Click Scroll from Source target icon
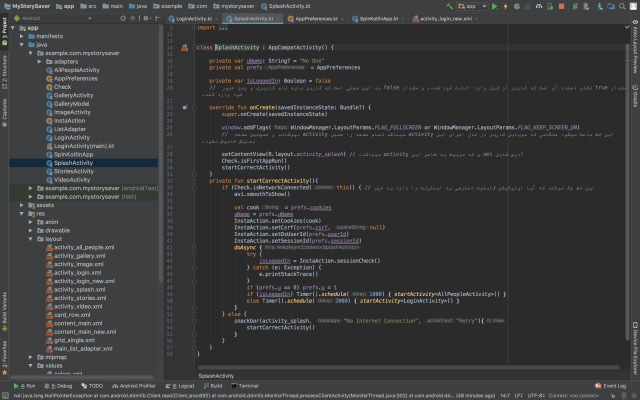 (123, 18)
